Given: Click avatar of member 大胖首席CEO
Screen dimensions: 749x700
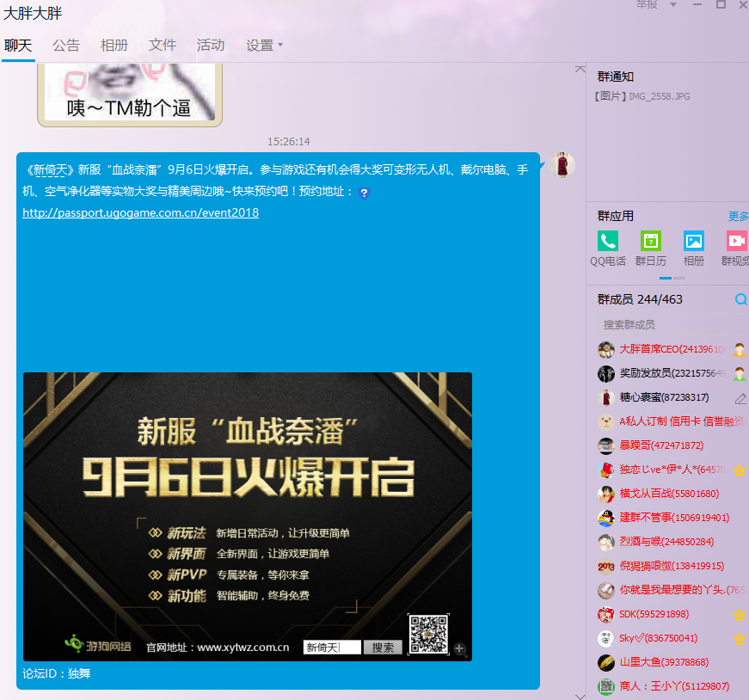Looking at the screenshot, I should coord(606,349).
